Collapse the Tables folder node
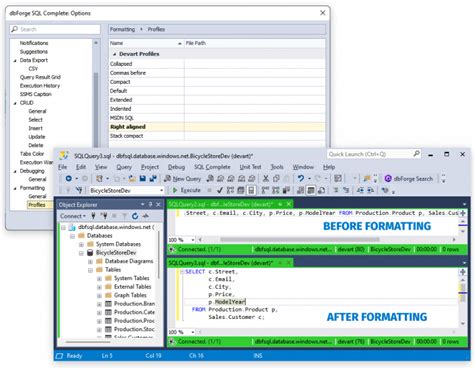This screenshot has width=474, height=370. (x=90, y=270)
